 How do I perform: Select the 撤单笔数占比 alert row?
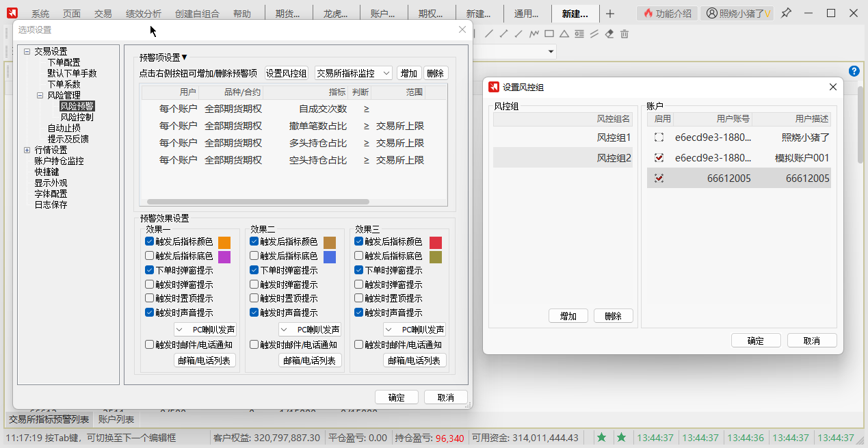pos(293,126)
